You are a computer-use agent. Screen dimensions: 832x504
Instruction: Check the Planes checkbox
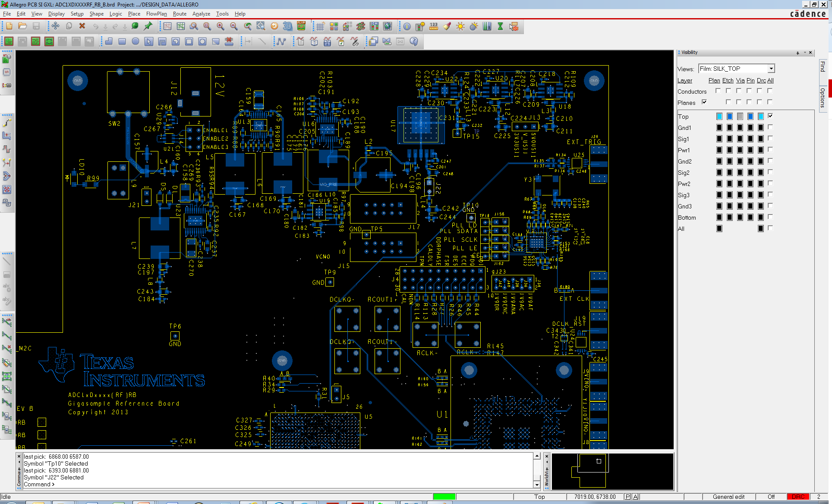704,102
